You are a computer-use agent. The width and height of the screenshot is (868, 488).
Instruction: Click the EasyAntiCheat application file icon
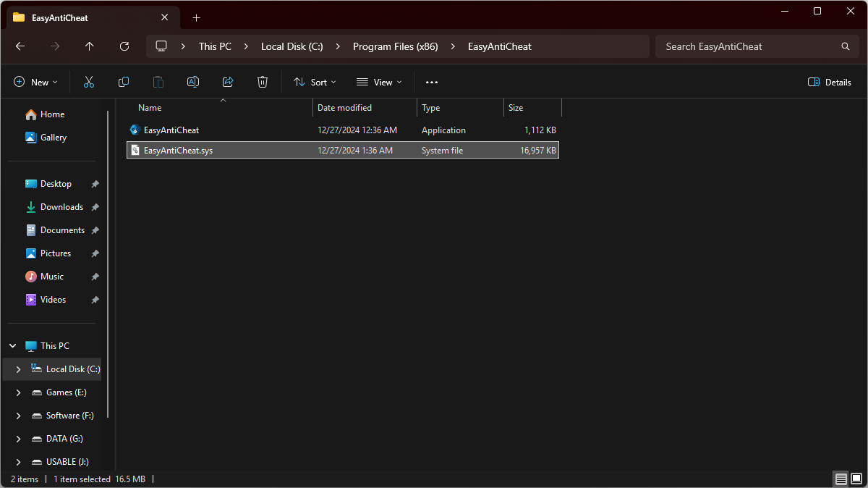pyautogui.click(x=135, y=130)
